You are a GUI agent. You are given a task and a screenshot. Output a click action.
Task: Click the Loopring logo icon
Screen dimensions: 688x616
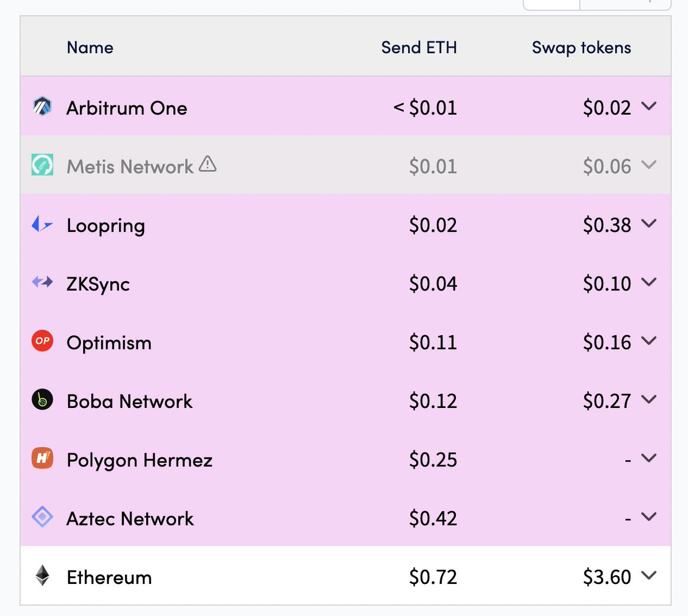pyautogui.click(x=42, y=224)
